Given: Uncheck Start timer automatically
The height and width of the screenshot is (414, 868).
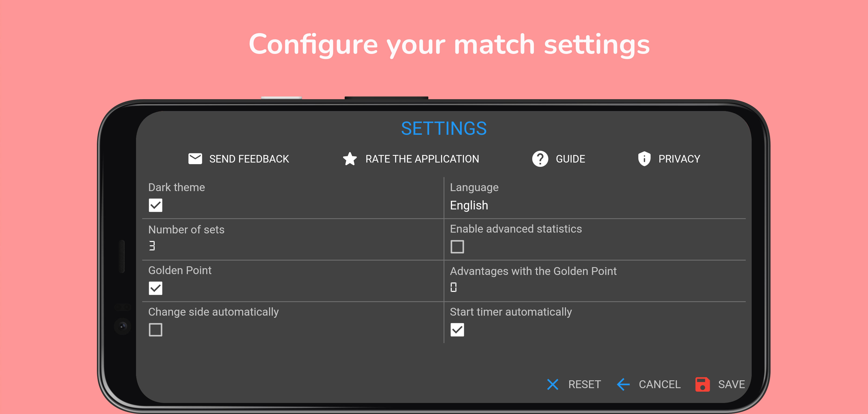Looking at the screenshot, I should (x=457, y=330).
